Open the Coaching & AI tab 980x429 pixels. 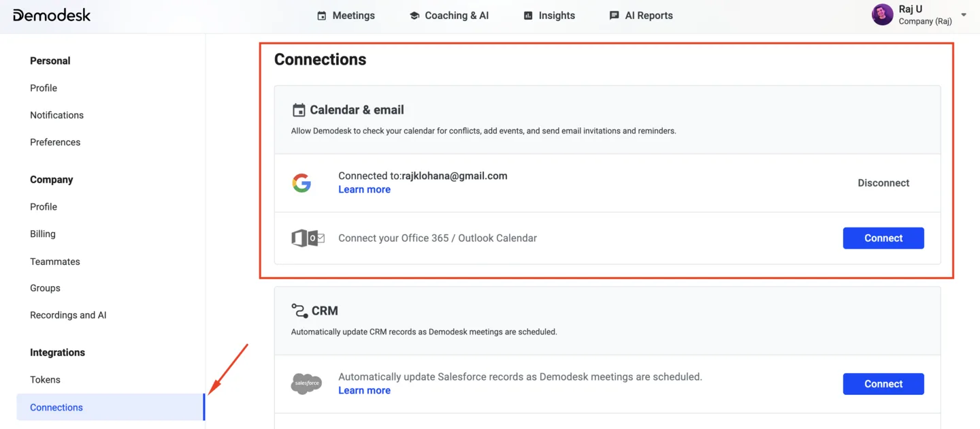449,16
